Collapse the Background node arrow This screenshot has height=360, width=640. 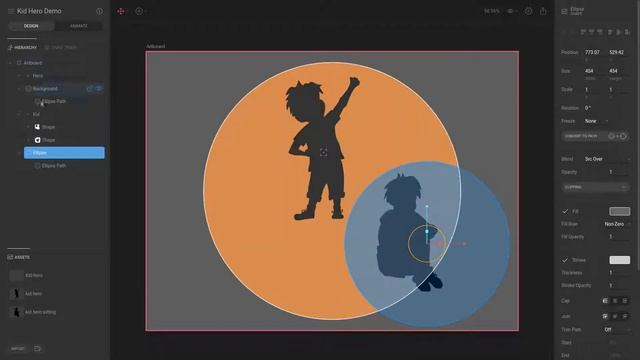[x=19, y=89]
